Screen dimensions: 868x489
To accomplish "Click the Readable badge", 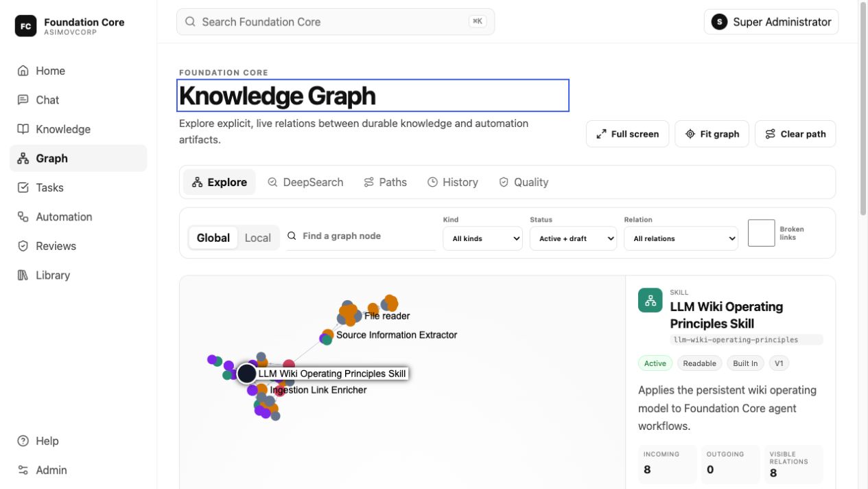I will coord(700,363).
